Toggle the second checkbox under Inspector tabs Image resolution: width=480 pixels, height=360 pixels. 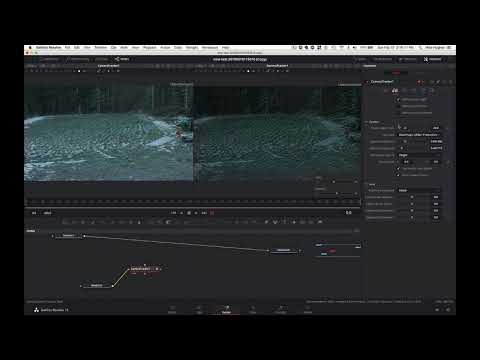click(398, 106)
